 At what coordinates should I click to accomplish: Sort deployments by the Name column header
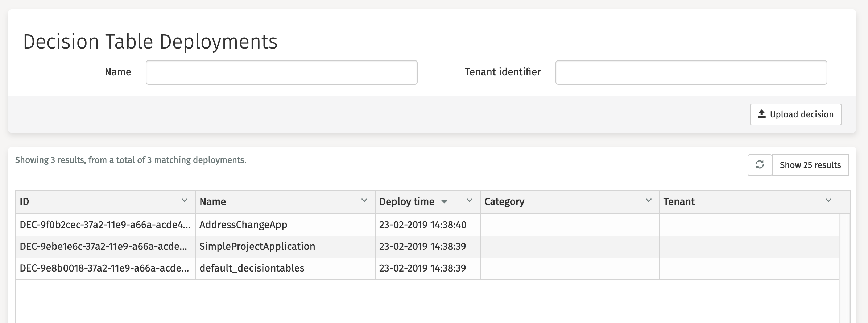tap(212, 201)
